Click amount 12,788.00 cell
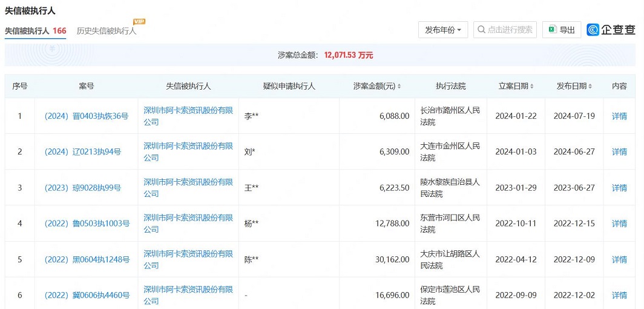 [377, 224]
